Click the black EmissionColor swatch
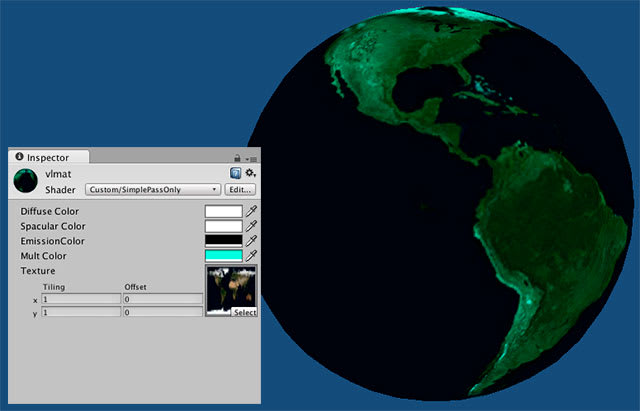Screen dimensions: 640x411 coord(223,241)
